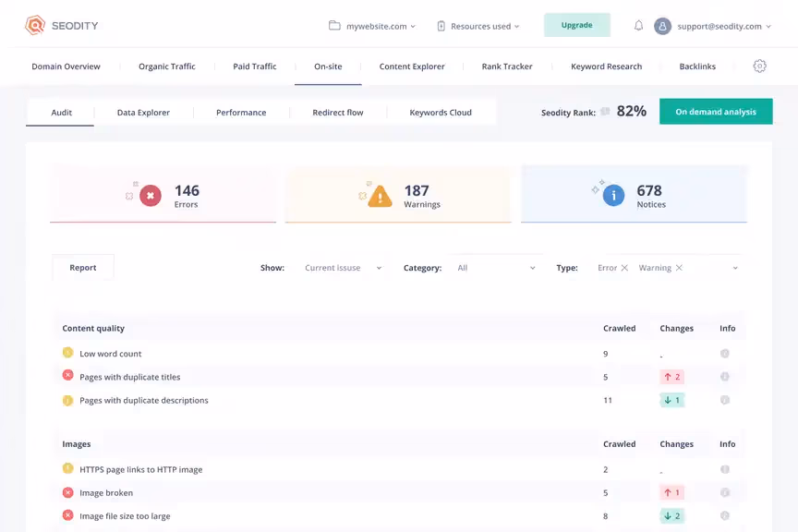
Task: Click warning icon beside Pages with duplicate descriptions
Action: point(67,400)
